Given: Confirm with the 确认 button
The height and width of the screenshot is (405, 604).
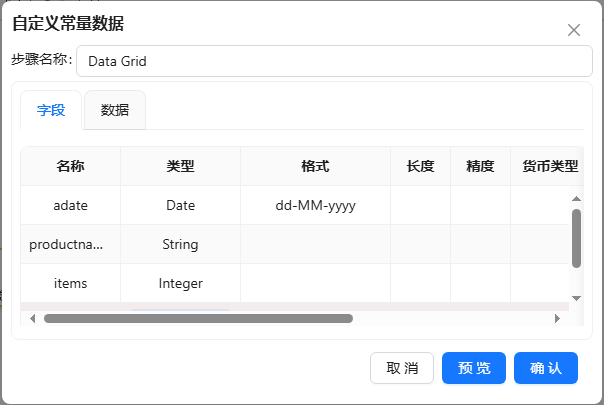Looking at the screenshot, I should pos(546,368).
